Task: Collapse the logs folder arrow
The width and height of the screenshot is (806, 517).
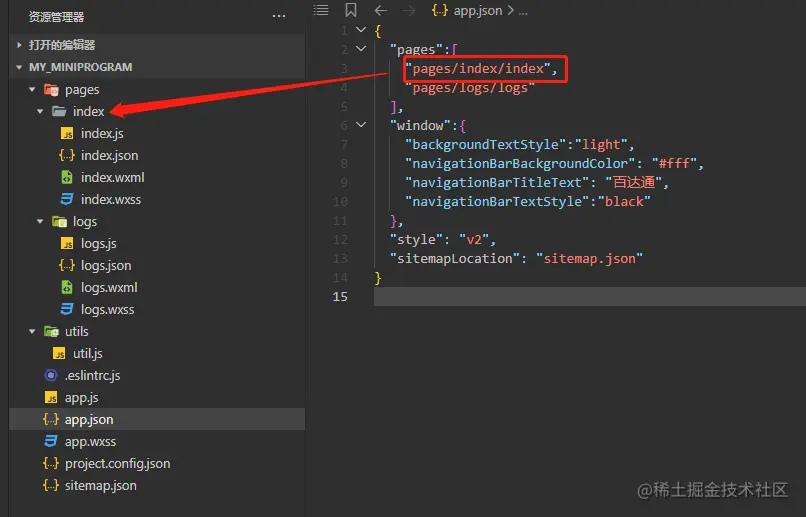Action: tap(40, 221)
